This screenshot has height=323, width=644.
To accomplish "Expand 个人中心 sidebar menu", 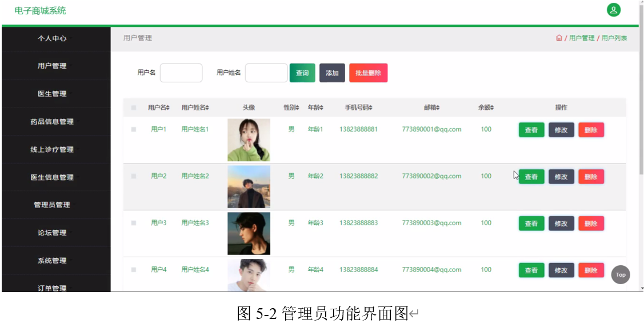I will pyautogui.click(x=56, y=38).
